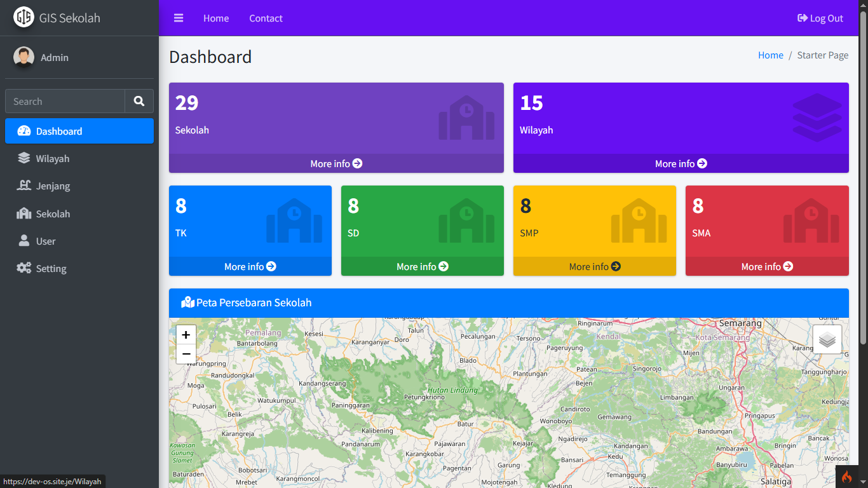Screen dimensions: 868x488
Task: Click the search magnifier button
Action: tap(139, 101)
